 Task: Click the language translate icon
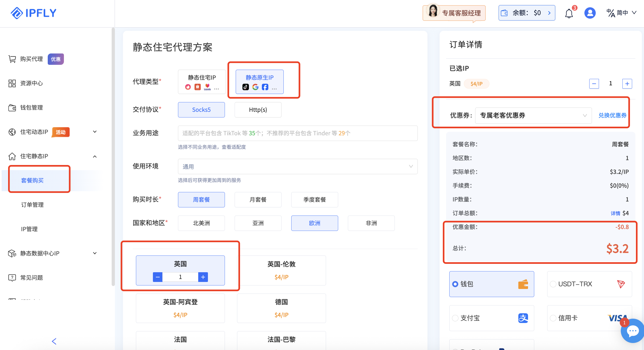coord(611,13)
